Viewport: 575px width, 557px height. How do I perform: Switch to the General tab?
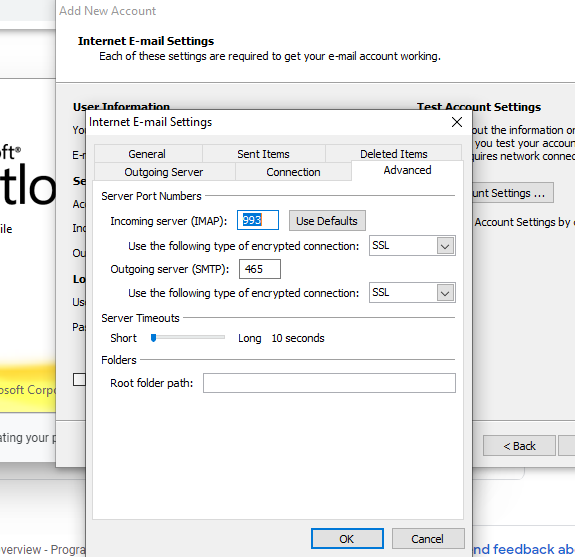point(147,154)
